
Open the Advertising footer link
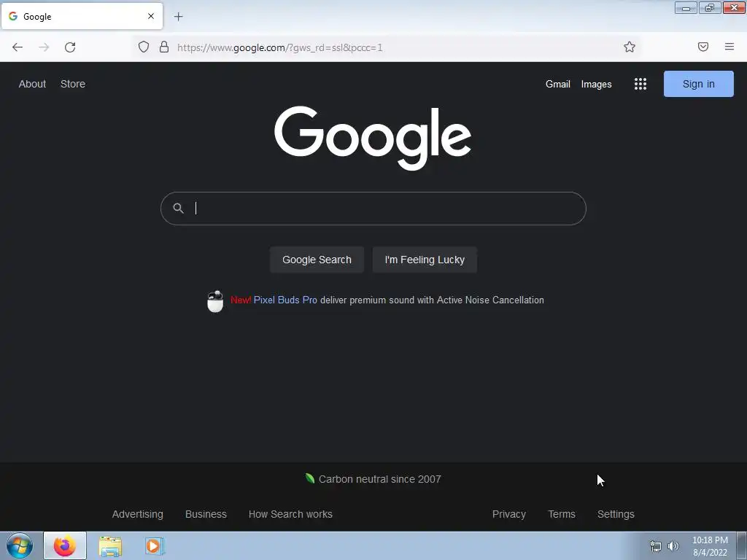coord(138,514)
